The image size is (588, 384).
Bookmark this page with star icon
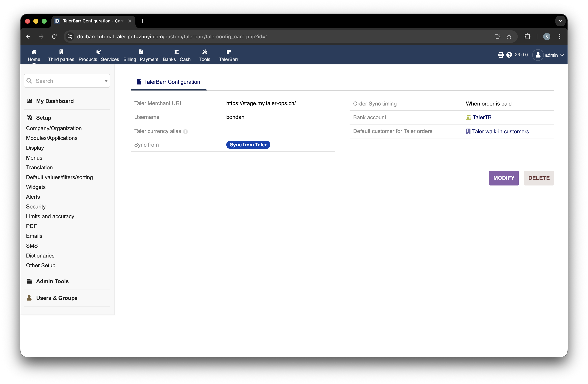[x=509, y=37]
